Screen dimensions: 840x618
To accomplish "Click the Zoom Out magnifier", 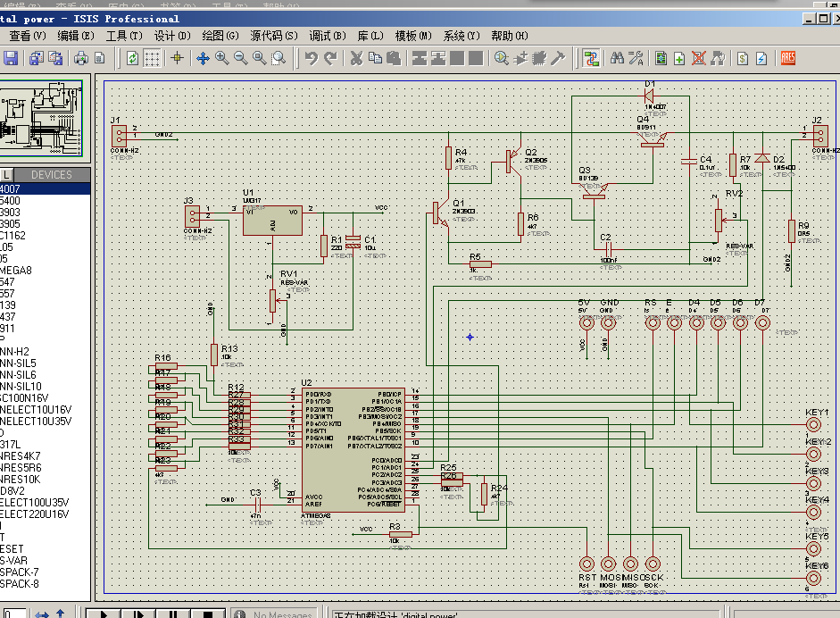I will click(x=240, y=58).
